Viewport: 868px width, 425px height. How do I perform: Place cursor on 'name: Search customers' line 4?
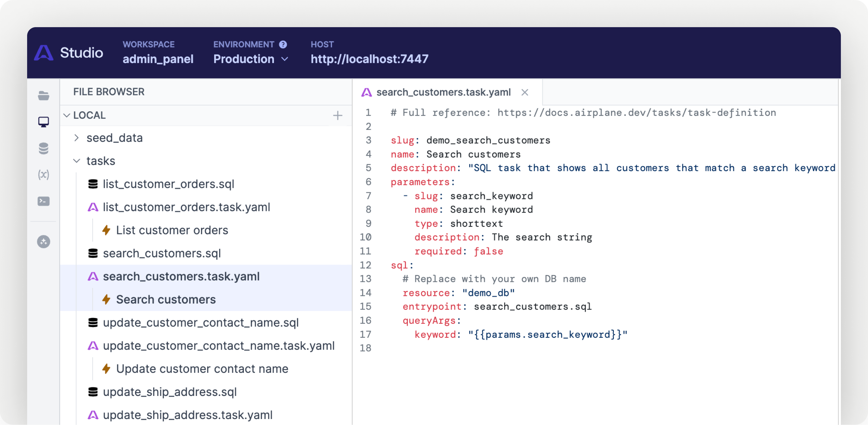pos(456,154)
